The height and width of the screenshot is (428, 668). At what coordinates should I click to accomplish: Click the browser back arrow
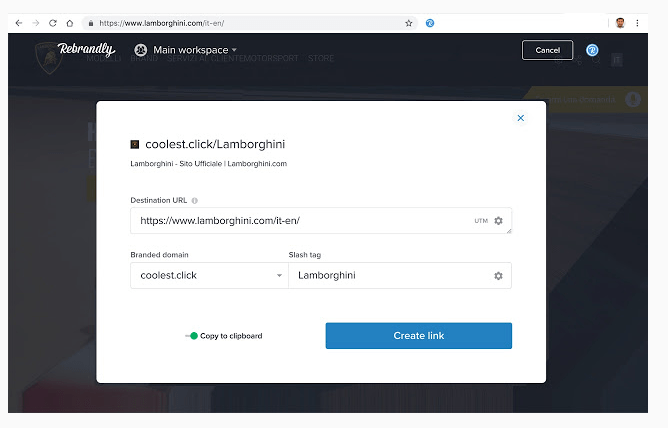pos(19,23)
